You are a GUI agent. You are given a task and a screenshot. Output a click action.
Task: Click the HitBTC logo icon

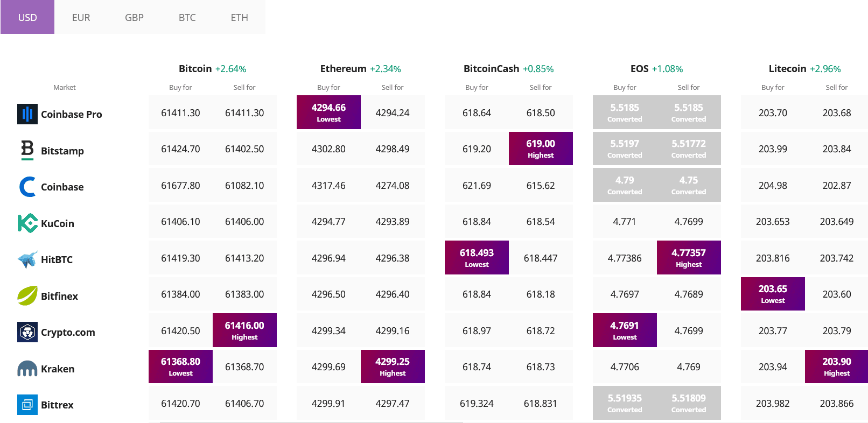point(27,259)
